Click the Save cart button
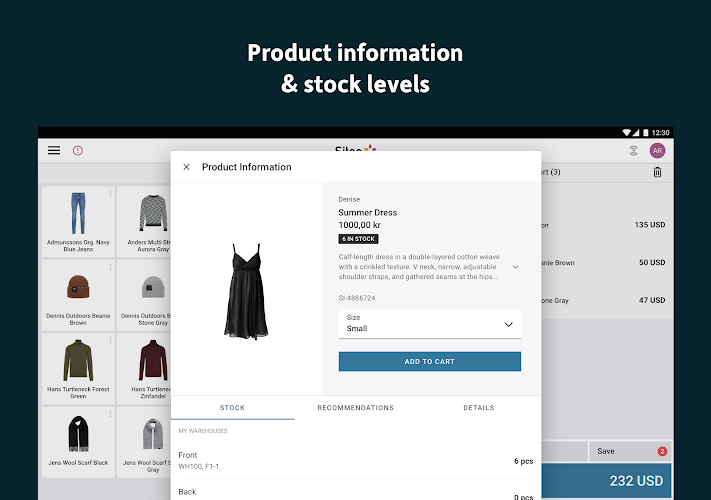The width and height of the screenshot is (711, 500). 628,451
